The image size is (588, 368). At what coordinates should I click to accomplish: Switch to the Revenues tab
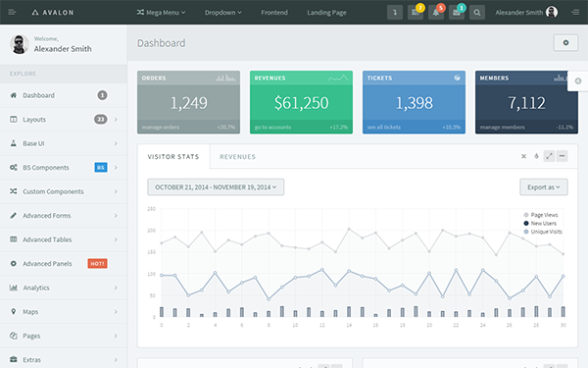[237, 157]
